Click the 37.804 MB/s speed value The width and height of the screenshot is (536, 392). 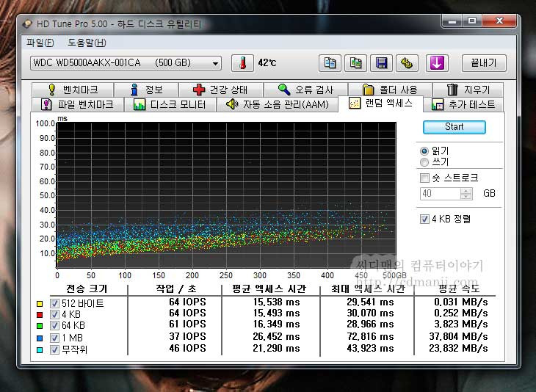coord(458,337)
